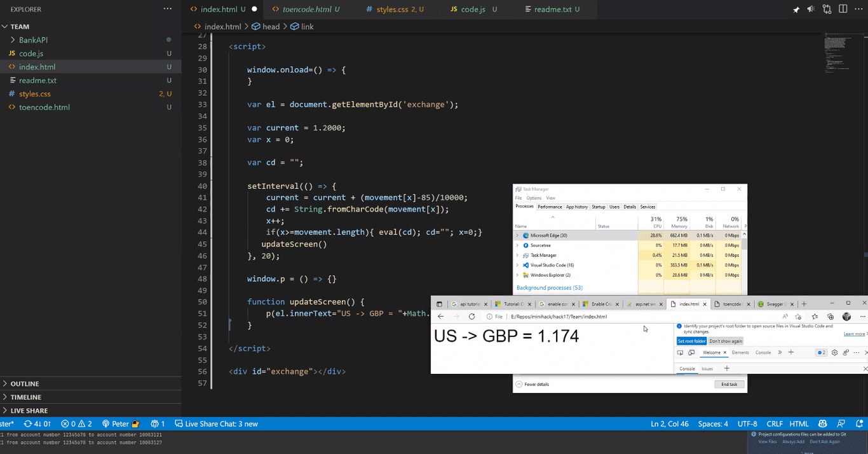Open Edge profile avatar
This screenshot has height=454, width=868.
846,317
